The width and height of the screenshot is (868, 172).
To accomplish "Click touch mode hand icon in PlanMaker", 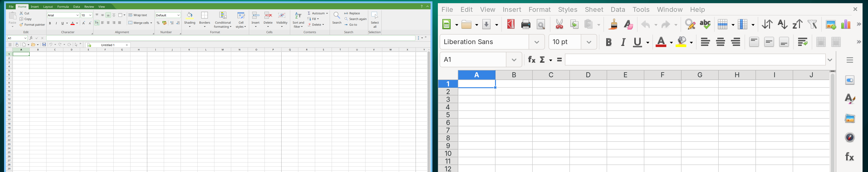I will coord(17,45).
